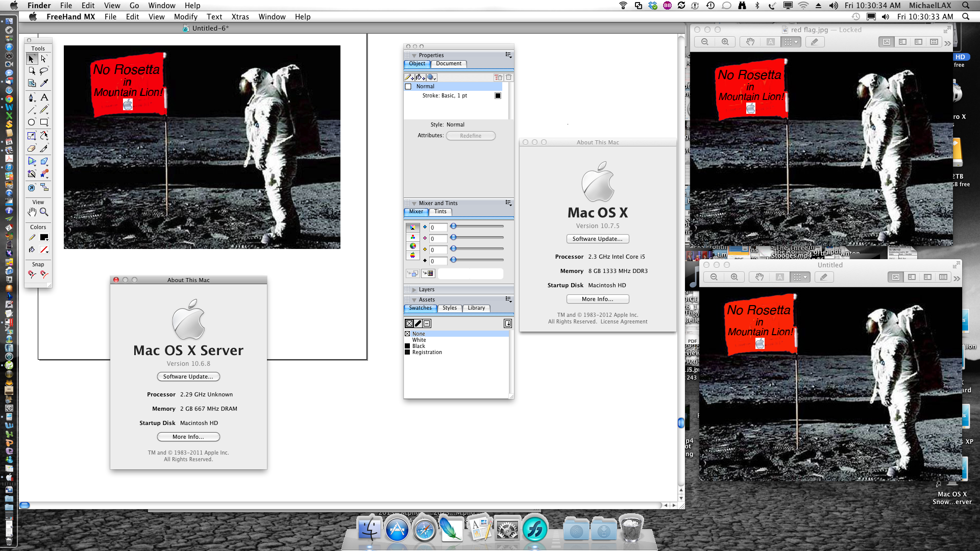This screenshot has width=980, height=551.
Task: Click the Connector tool
Action: click(44, 188)
